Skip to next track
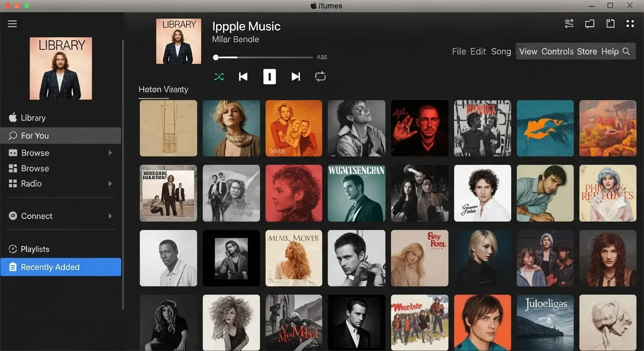 tap(295, 77)
